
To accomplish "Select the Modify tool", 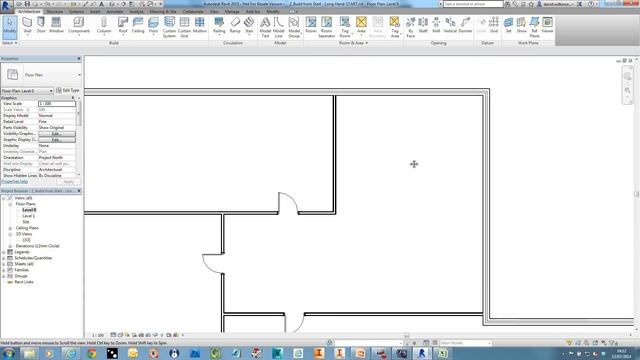I will pos(9,26).
